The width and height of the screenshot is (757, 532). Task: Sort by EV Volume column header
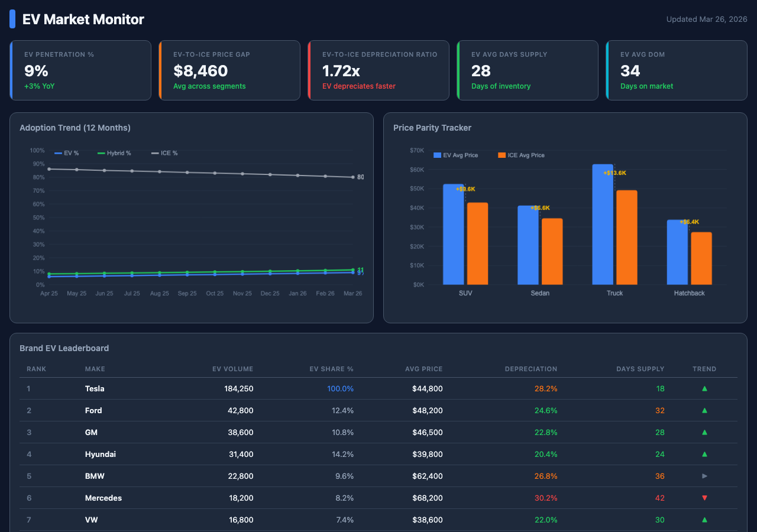pyautogui.click(x=233, y=369)
